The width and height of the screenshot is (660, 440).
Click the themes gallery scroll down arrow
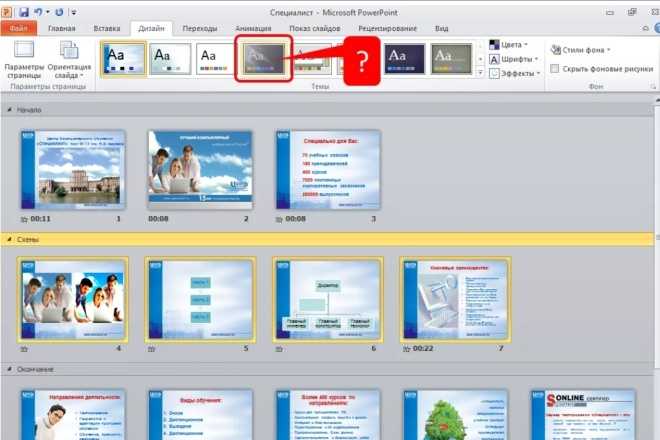point(480,59)
